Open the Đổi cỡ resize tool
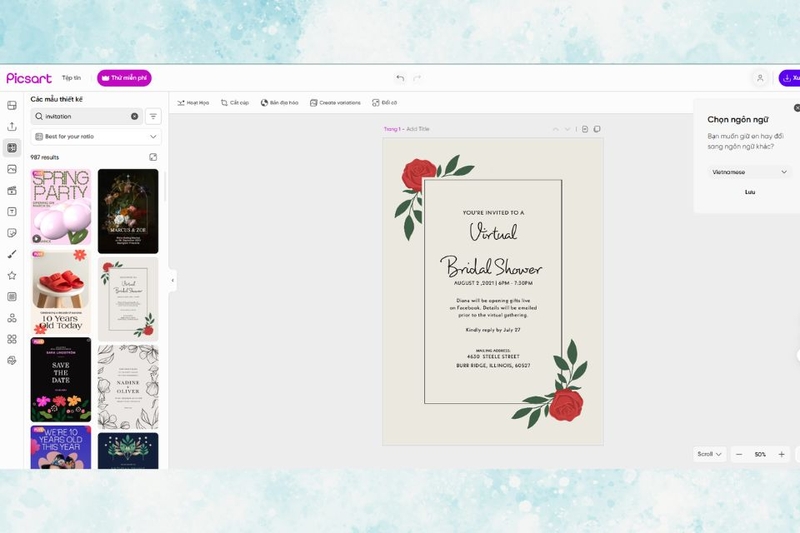Image resolution: width=800 pixels, height=533 pixels. pyautogui.click(x=385, y=103)
